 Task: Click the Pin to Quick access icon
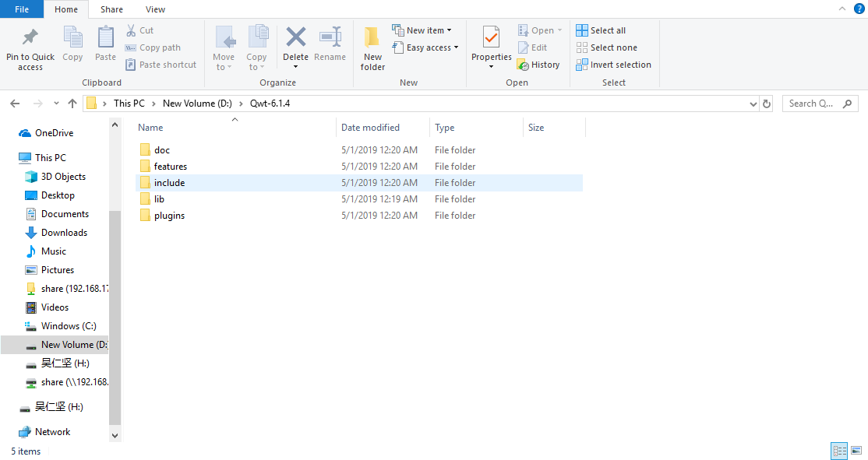point(30,39)
